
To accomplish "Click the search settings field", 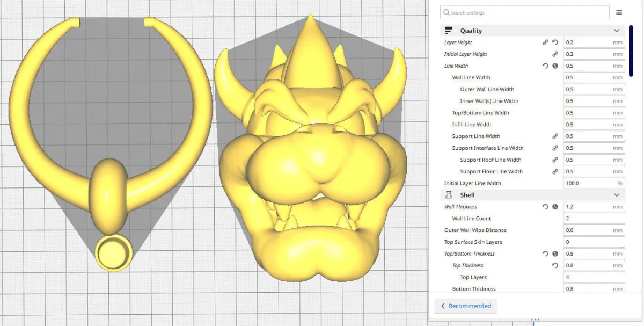I will click(x=525, y=12).
